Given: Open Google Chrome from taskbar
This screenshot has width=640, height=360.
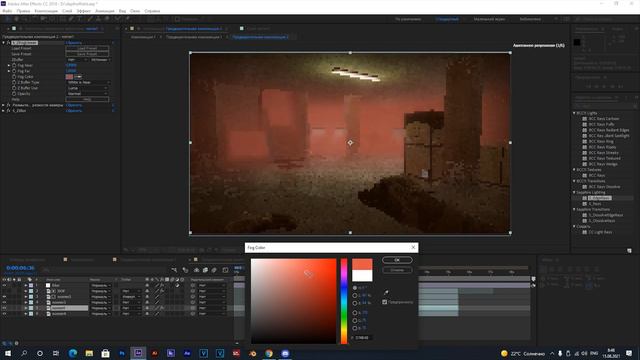Looking at the screenshot, I should coord(269,353).
